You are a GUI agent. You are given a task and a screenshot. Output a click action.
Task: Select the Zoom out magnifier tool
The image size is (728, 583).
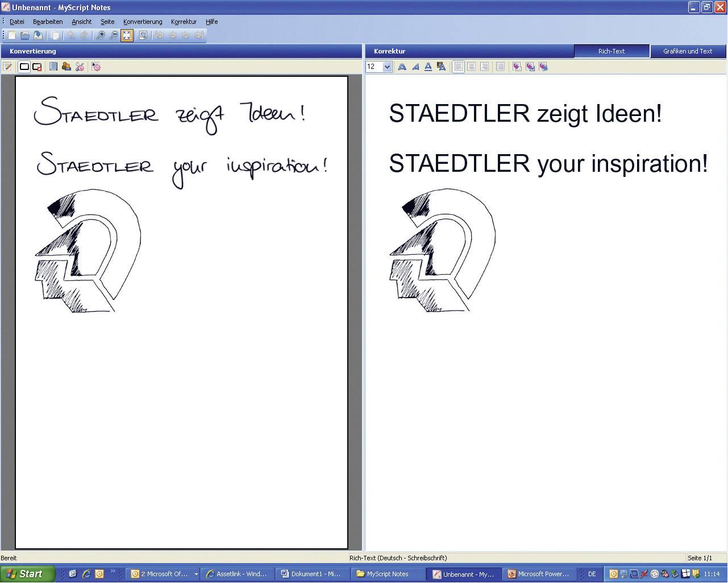113,35
